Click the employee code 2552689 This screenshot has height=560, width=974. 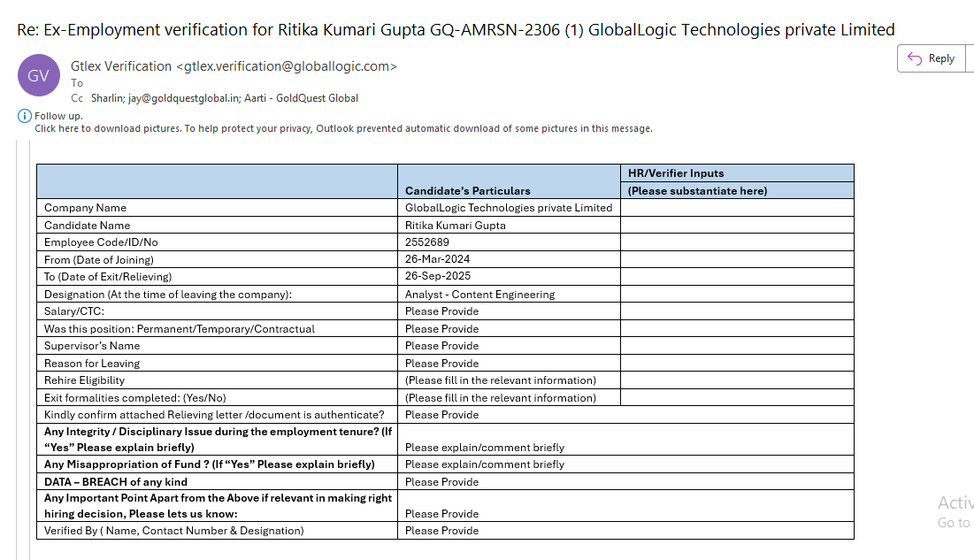pyautogui.click(x=426, y=242)
